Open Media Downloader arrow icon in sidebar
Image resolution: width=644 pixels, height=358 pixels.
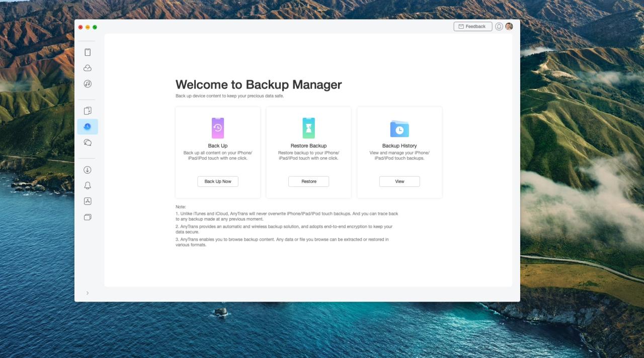click(x=88, y=170)
